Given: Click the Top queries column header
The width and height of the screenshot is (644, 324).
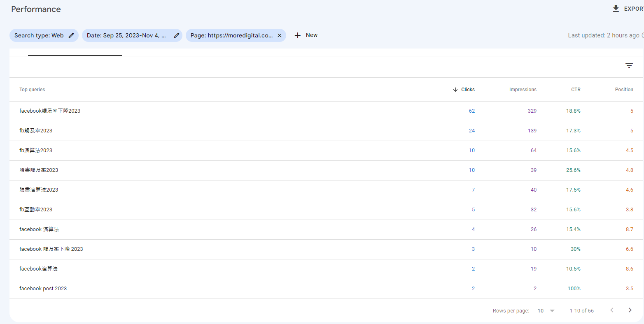Looking at the screenshot, I should [x=32, y=90].
